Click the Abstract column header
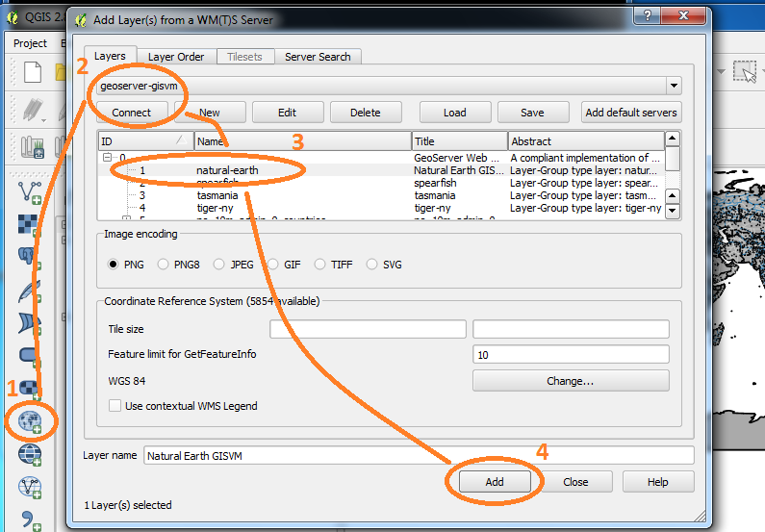 pyautogui.click(x=586, y=141)
